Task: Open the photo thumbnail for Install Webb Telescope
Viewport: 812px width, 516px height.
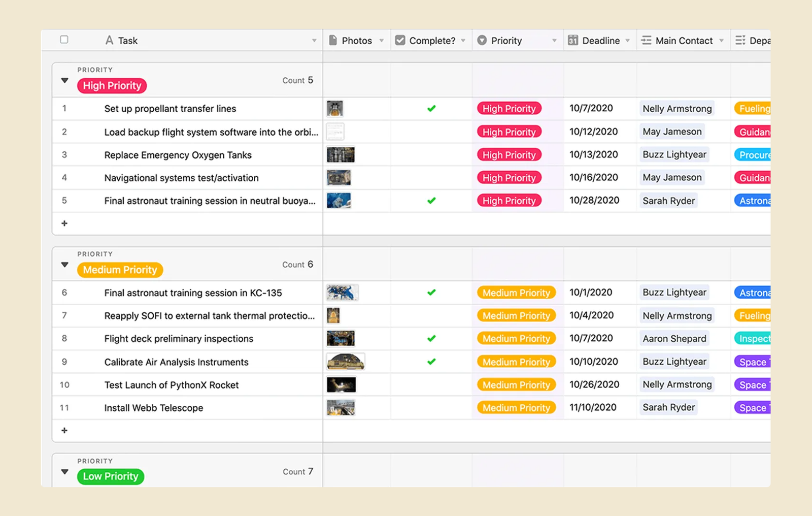Action: pos(341,408)
